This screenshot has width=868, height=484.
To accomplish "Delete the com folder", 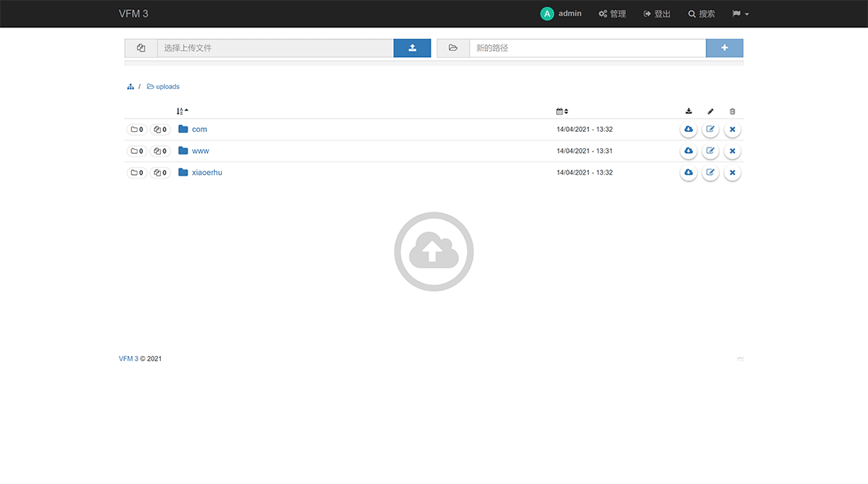I will tap(732, 130).
